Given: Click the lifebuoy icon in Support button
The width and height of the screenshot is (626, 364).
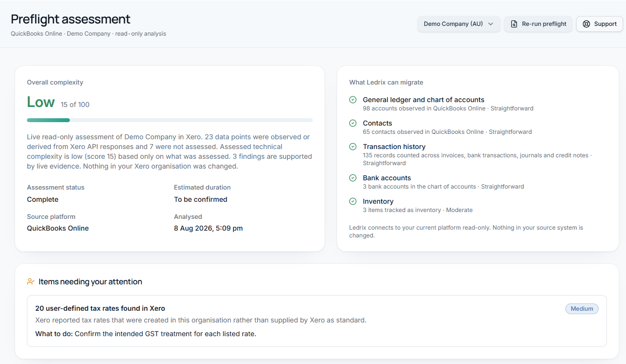Looking at the screenshot, I should click(586, 24).
